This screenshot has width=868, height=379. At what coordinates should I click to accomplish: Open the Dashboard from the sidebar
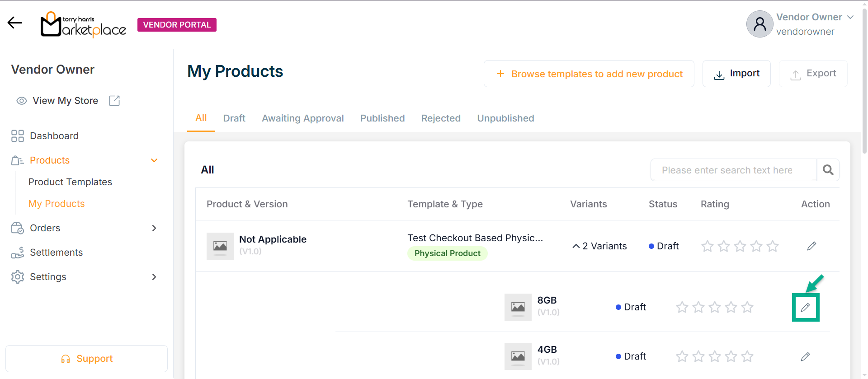54,136
